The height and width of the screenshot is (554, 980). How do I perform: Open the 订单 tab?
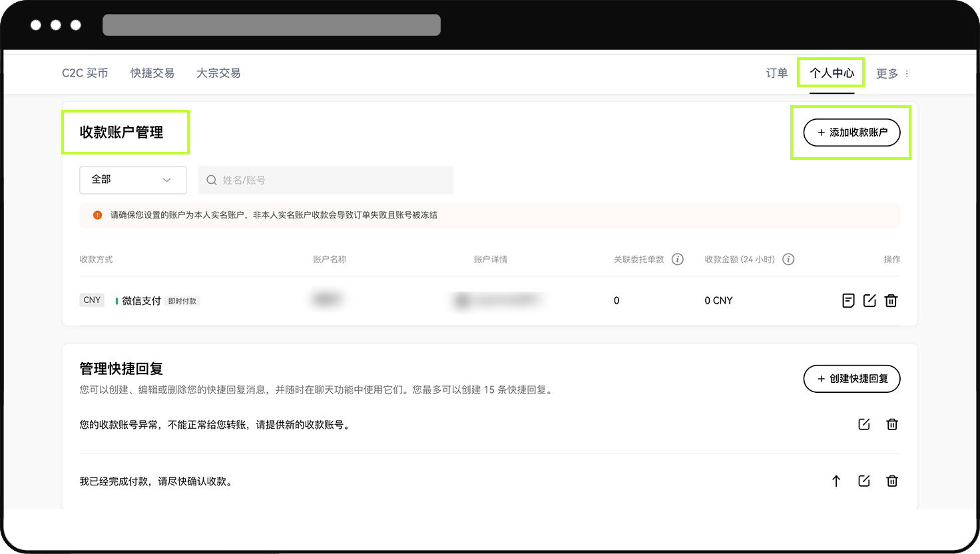776,73
